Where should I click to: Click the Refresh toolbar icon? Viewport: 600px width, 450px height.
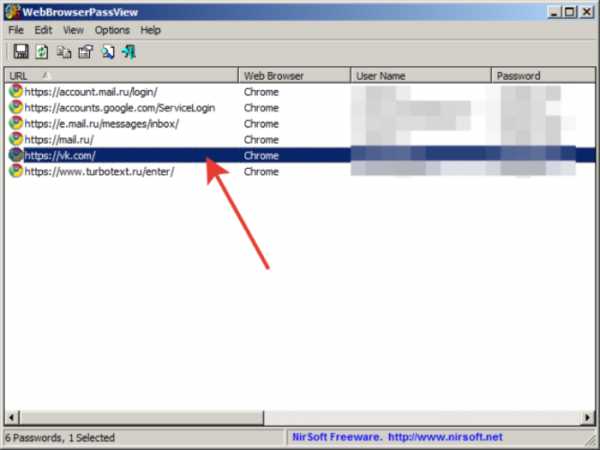pos(42,52)
